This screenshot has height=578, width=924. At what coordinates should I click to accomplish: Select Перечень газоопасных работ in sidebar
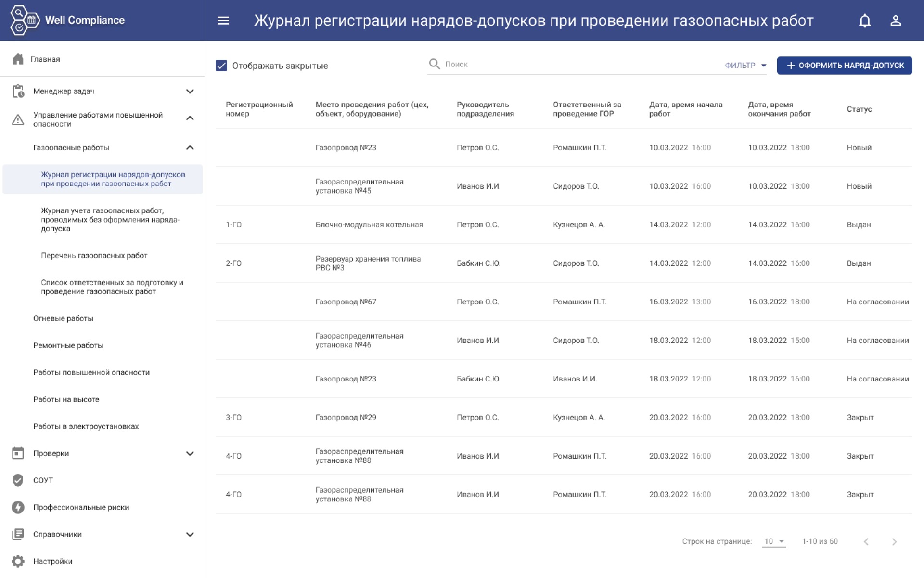(x=94, y=256)
